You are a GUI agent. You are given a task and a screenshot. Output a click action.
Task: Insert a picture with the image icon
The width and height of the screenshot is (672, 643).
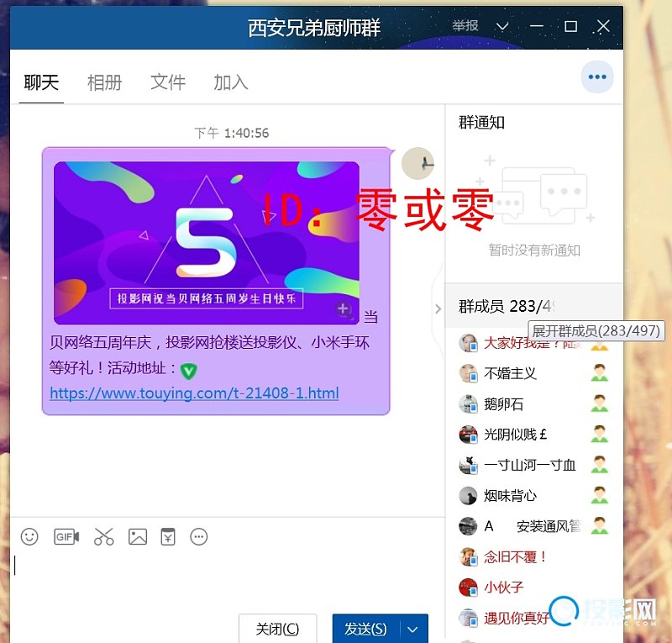138,536
